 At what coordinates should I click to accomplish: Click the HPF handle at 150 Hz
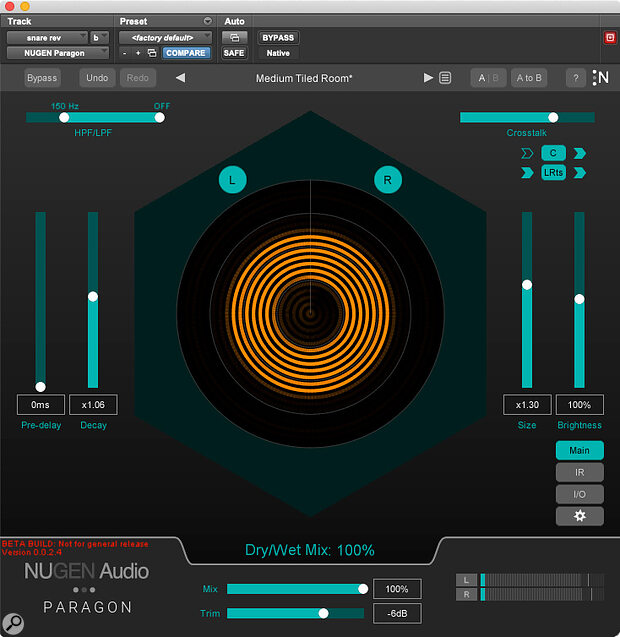[x=64, y=117]
